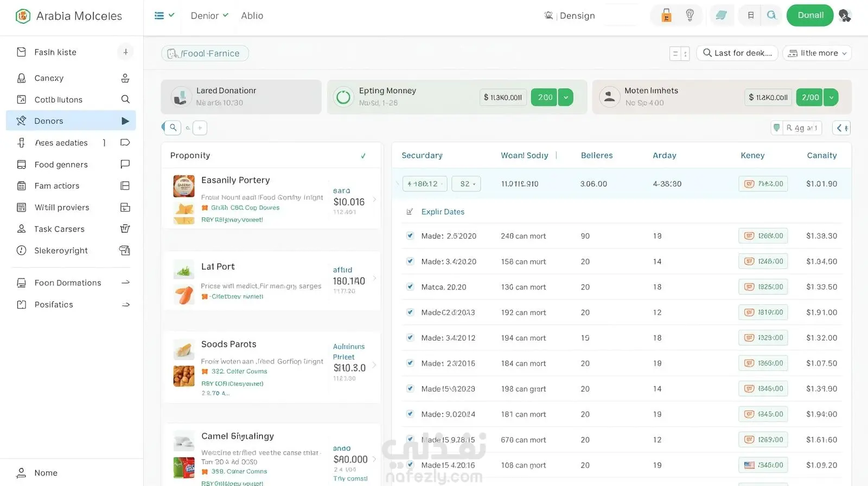Click the green Donall button
This screenshot has width=868, height=486.
coord(810,15)
